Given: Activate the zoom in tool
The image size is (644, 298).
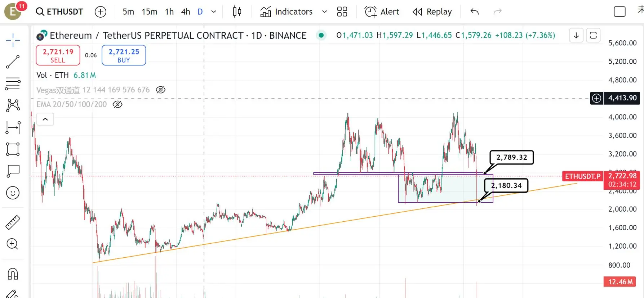Looking at the screenshot, I should click(13, 244).
